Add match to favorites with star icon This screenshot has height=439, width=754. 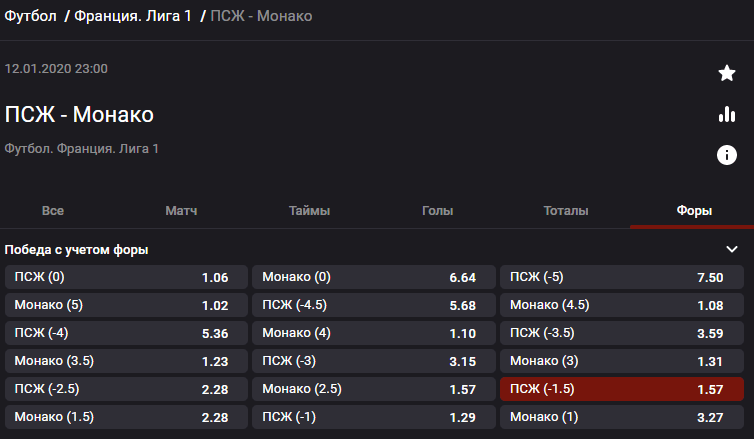[x=727, y=73]
